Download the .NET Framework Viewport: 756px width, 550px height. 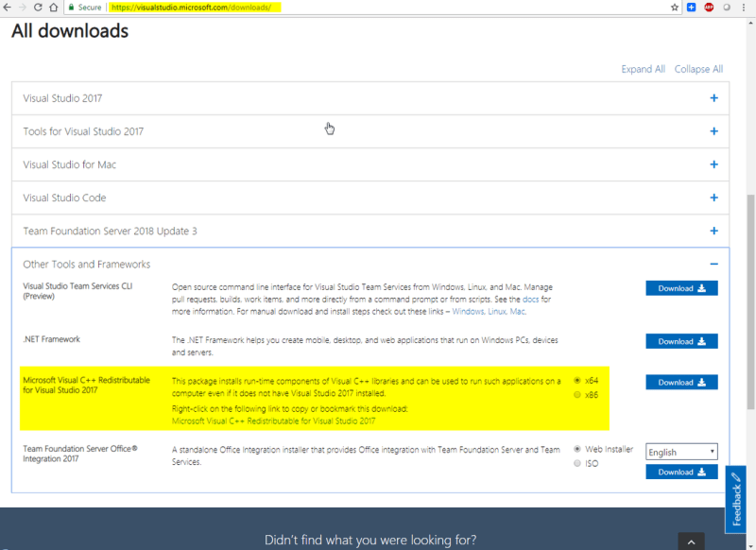pyautogui.click(x=681, y=341)
